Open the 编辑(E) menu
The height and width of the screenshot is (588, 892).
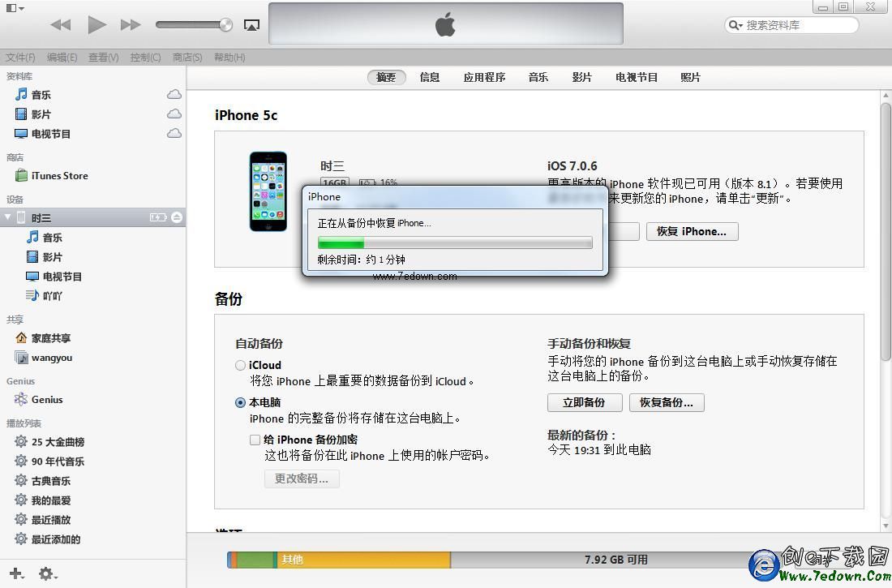62,58
